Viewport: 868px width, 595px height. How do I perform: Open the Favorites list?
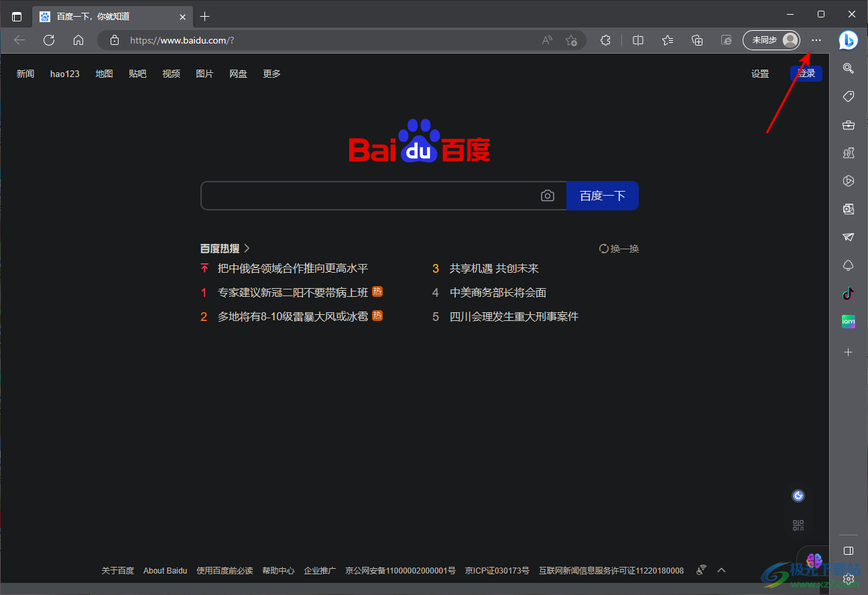(x=668, y=40)
